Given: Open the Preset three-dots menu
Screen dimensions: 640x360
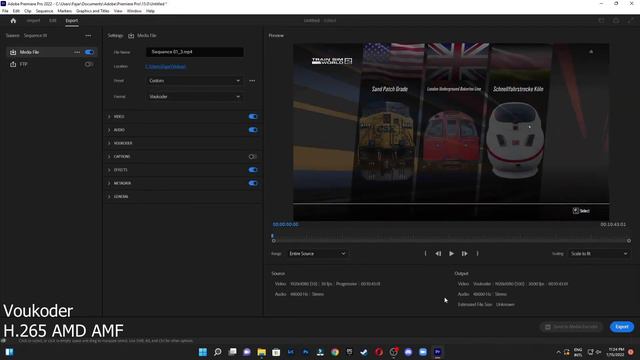Looking at the screenshot, I should tap(252, 81).
